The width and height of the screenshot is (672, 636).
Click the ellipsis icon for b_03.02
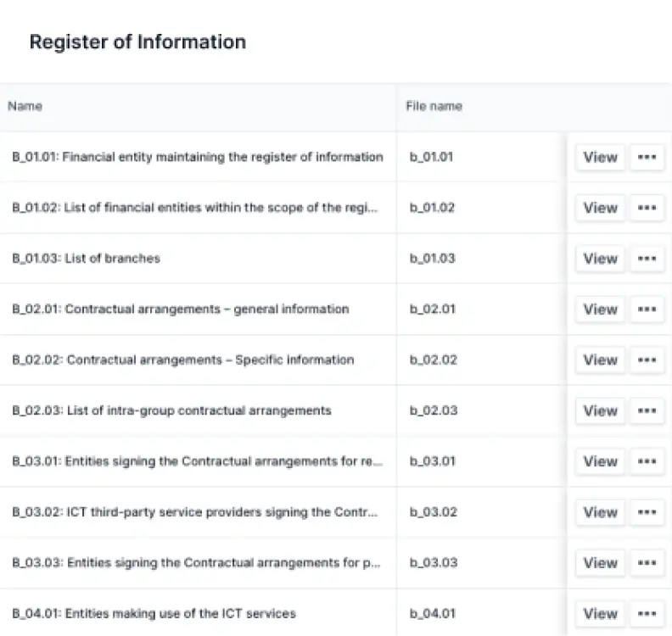[x=647, y=512]
